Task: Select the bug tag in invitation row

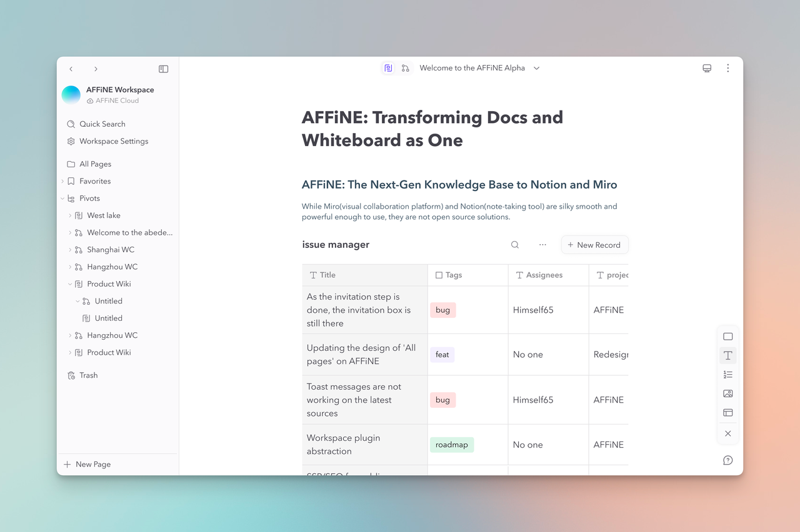Action: [443, 310]
